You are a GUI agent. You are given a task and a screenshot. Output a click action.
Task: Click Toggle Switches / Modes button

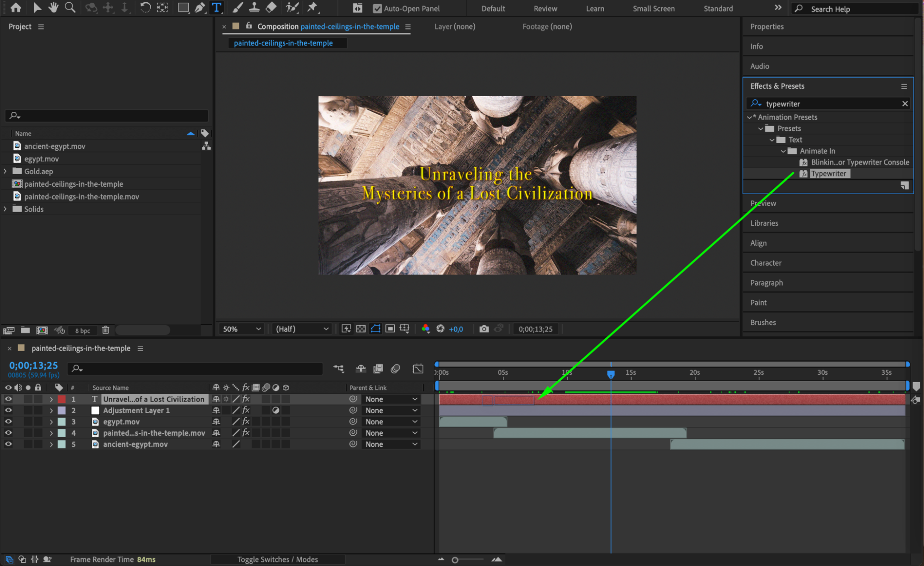[277, 560]
